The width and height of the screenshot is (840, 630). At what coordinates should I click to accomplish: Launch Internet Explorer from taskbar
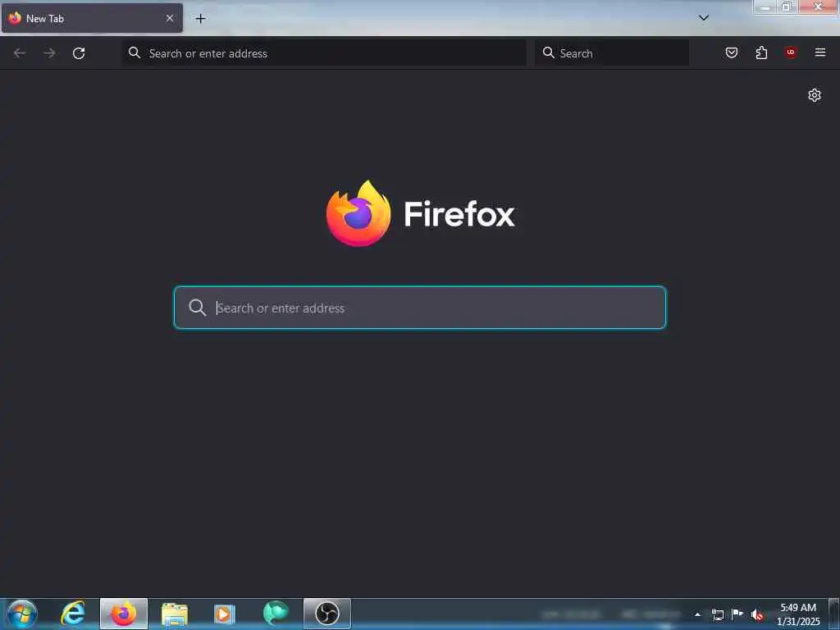(x=73, y=614)
